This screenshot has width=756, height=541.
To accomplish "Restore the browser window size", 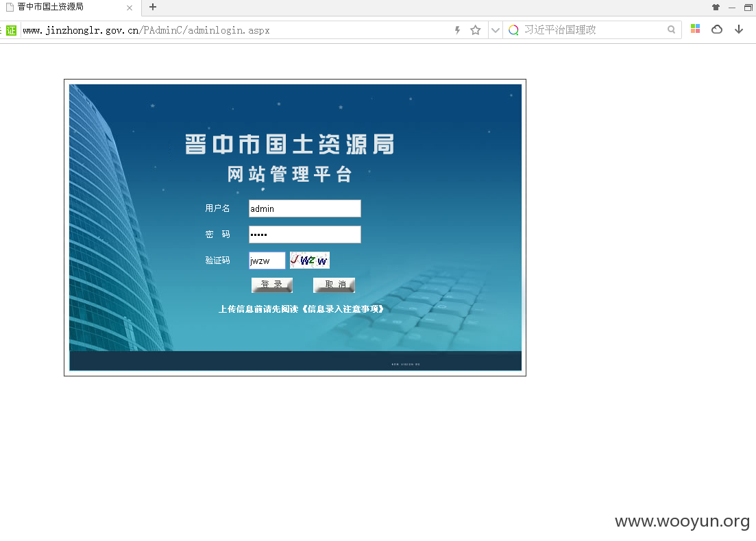I will click(748, 8).
